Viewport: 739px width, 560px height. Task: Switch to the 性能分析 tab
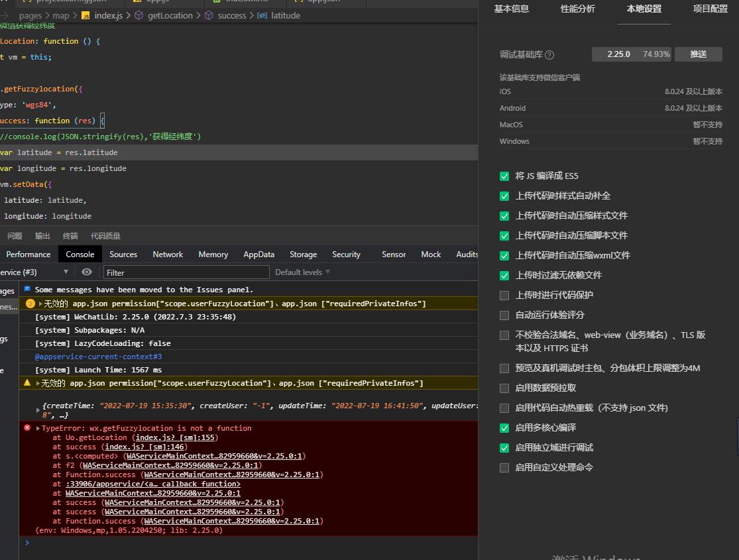pos(578,9)
